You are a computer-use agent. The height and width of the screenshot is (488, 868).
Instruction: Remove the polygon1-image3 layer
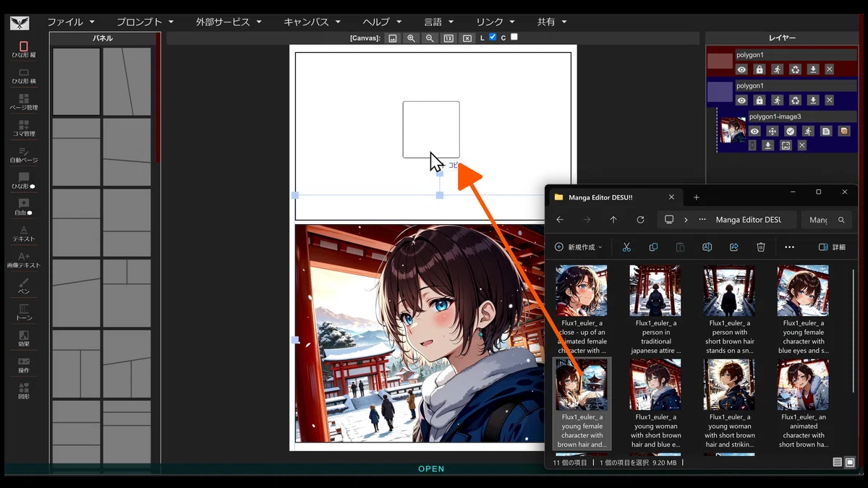[802, 145]
